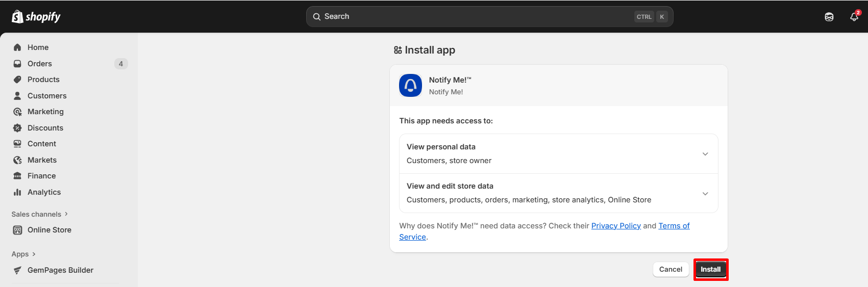
Task: Open the Privacy Policy link
Action: [x=615, y=226]
